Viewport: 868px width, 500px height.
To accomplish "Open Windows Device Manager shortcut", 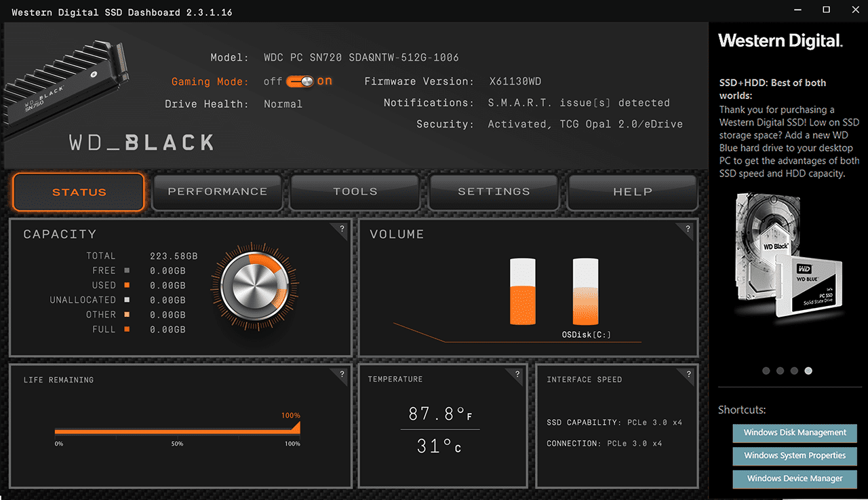I will click(x=795, y=479).
